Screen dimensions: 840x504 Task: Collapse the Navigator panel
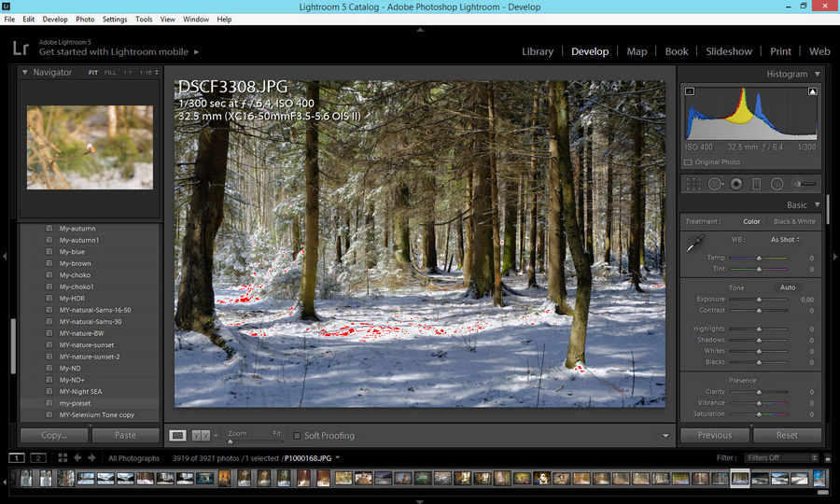[x=25, y=73]
